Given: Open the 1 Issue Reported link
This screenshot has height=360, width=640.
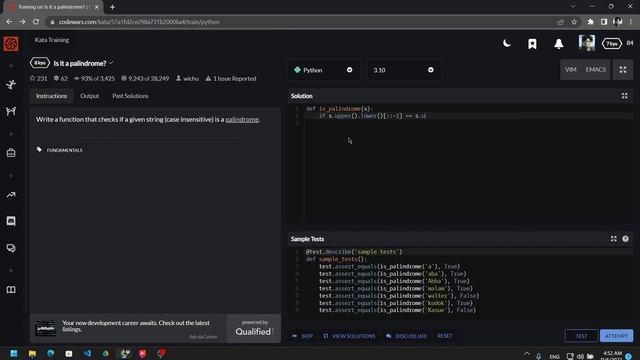Looking at the screenshot, I should pyautogui.click(x=231, y=78).
